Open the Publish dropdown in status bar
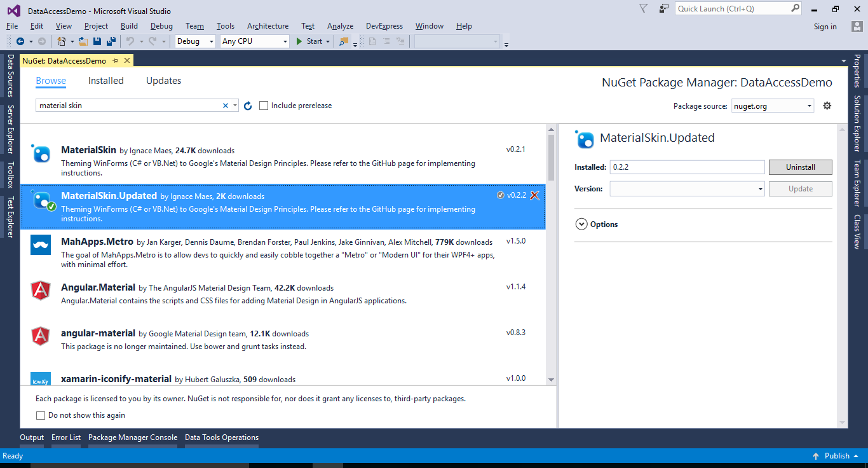 857,456
